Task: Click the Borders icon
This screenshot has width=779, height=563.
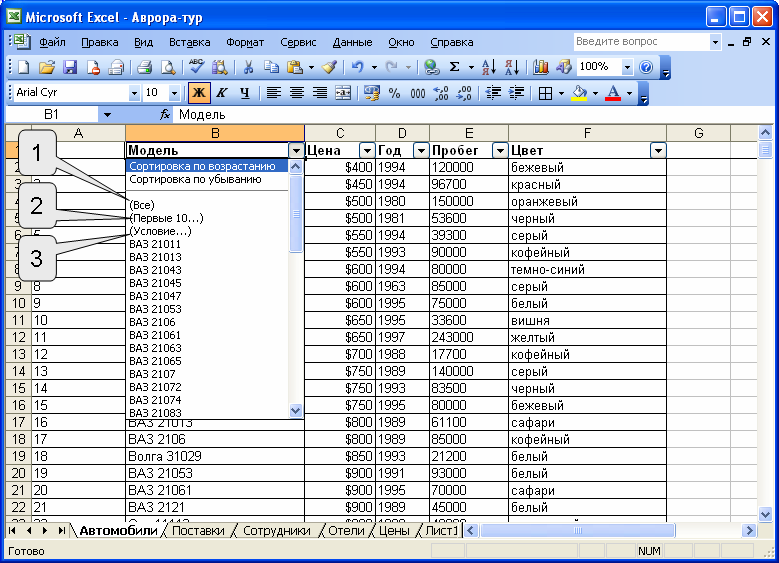Action: point(545,93)
